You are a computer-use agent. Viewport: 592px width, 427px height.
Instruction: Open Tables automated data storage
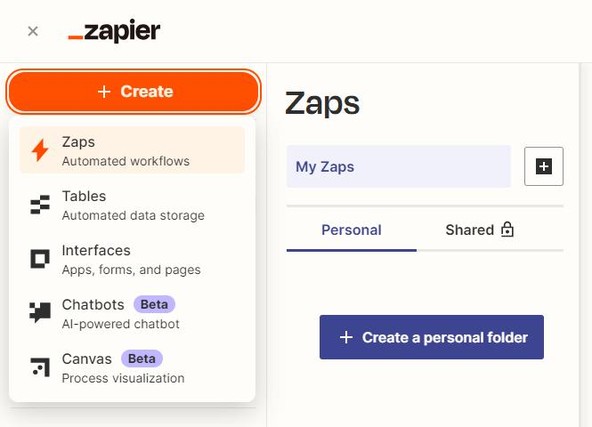(x=132, y=205)
